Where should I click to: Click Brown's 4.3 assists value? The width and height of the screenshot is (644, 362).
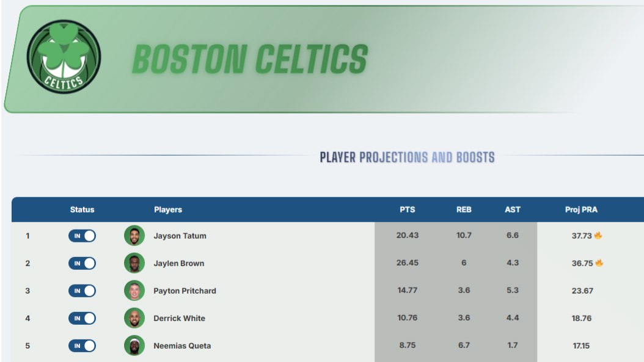coord(513,262)
